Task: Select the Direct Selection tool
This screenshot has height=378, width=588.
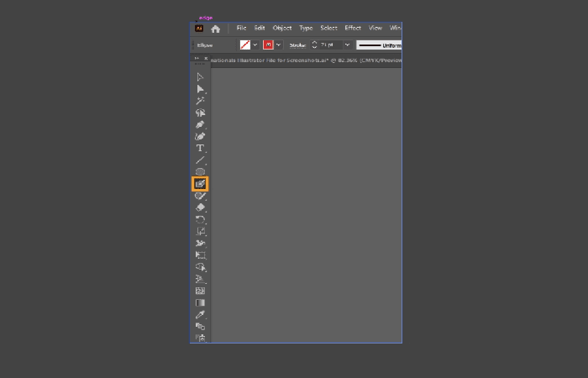Action: pyautogui.click(x=200, y=89)
